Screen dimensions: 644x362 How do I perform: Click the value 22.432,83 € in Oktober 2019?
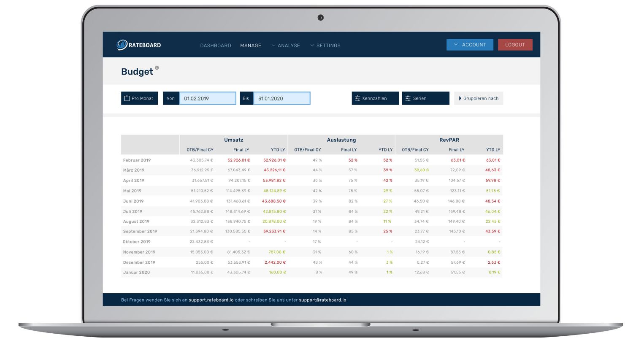click(x=202, y=242)
